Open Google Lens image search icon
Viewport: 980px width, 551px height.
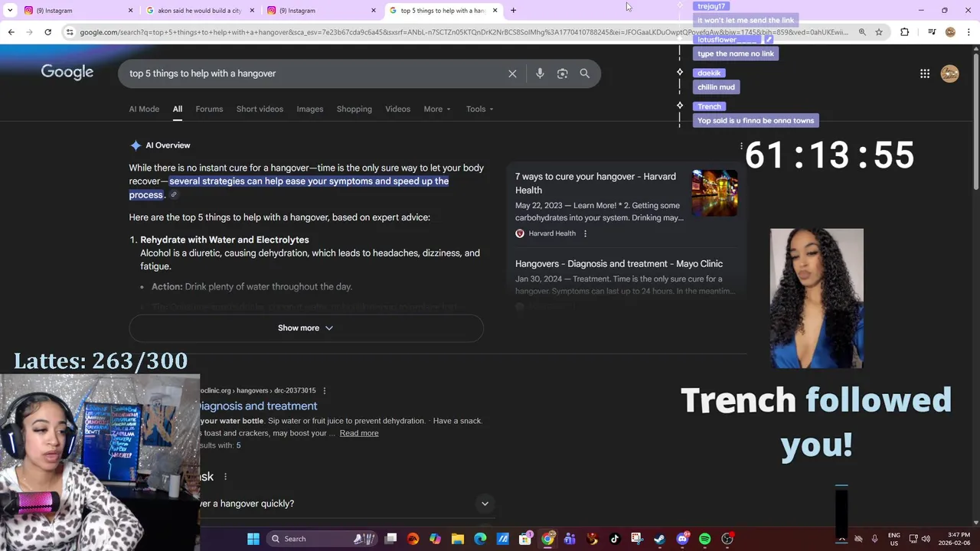[563, 73]
